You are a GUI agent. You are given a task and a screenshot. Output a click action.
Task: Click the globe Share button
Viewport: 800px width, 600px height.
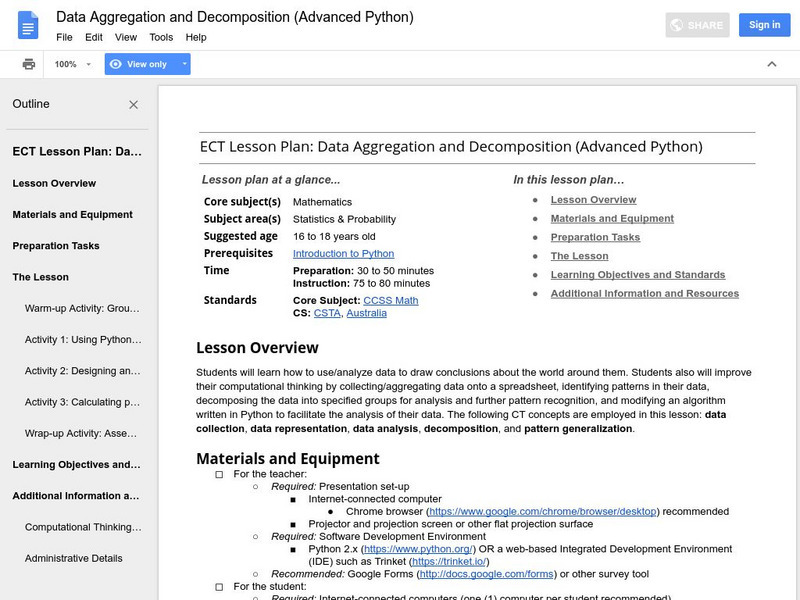(x=697, y=25)
